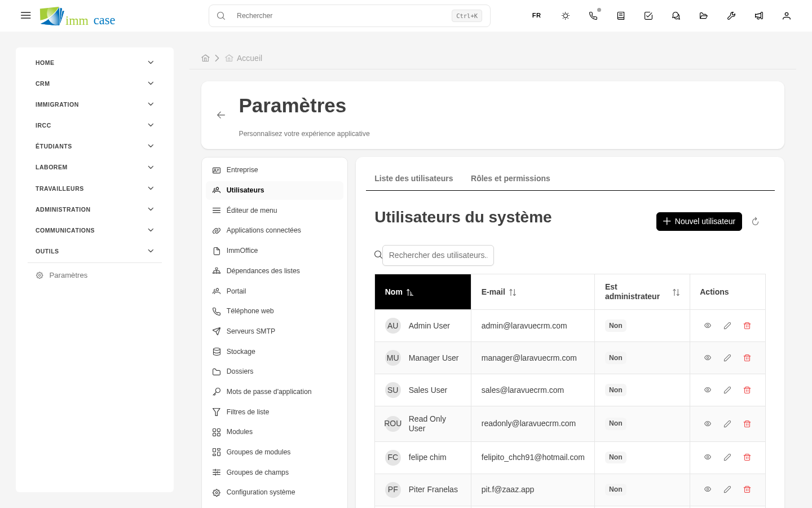Delete Read Only User with trash icon

pyautogui.click(x=747, y=424)
